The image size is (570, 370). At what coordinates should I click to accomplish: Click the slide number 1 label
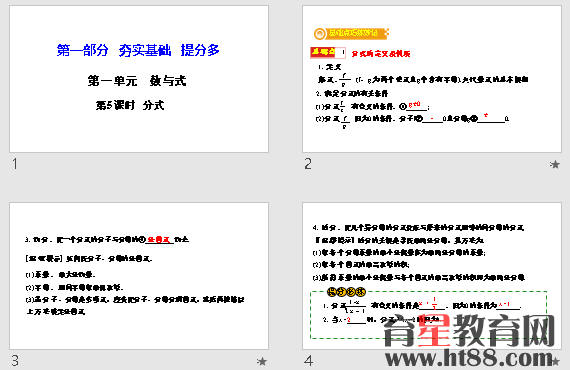[x=15, y=164]
